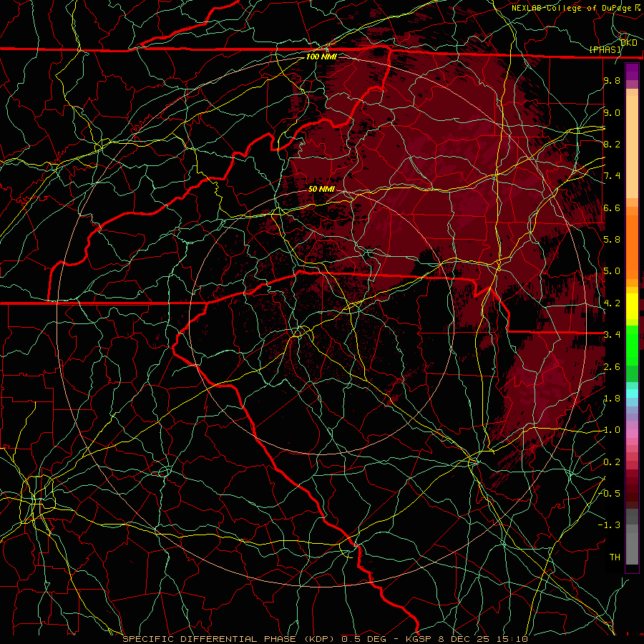Select the bright green swatch beside 3.4

632,345
